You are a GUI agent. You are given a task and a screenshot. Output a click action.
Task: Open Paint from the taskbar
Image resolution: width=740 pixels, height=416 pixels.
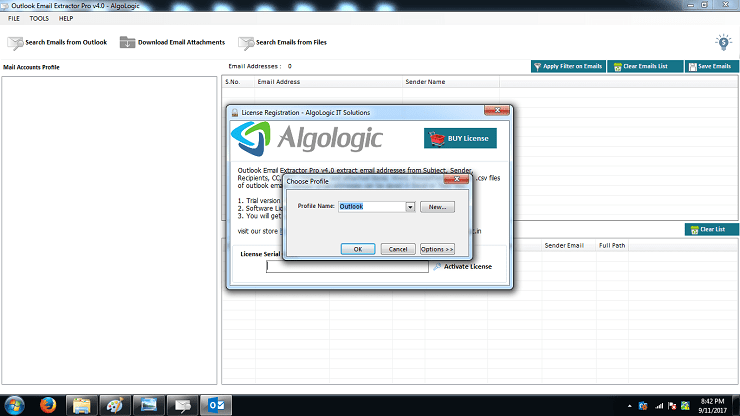[x=115, y=406]
